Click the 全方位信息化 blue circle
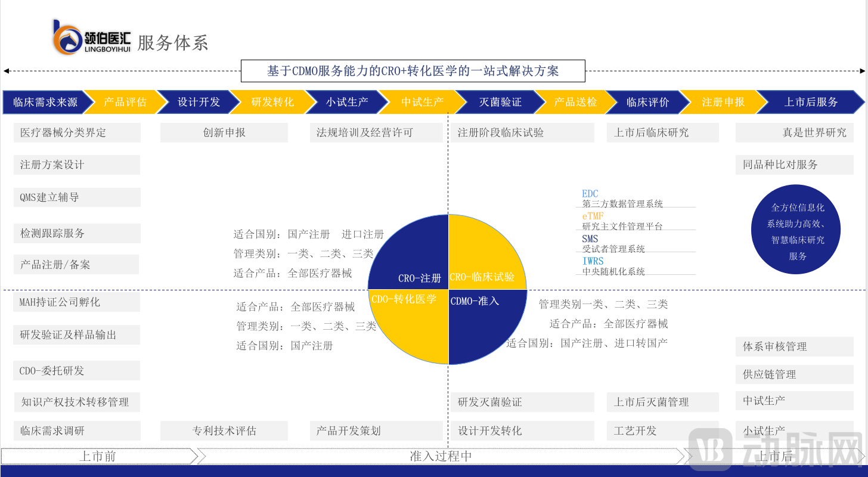The image size is (868, 477). pos(798,231)
